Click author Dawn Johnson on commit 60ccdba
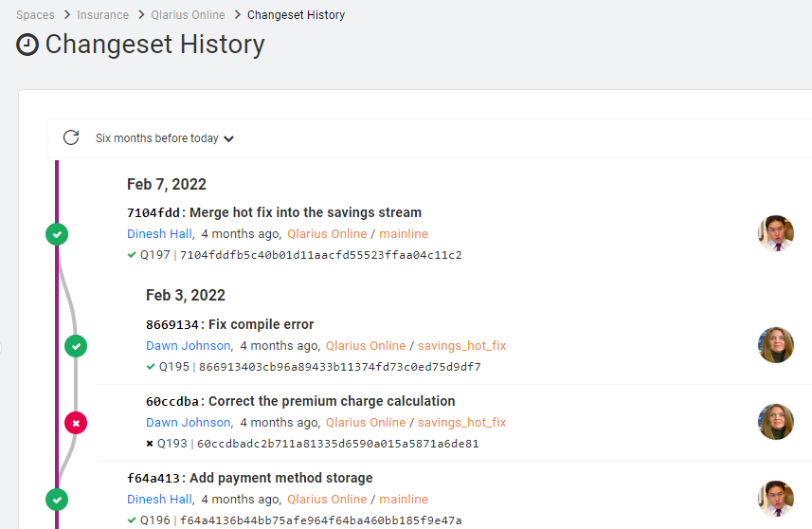Viewport: 812px width, 529px height. click(x=188, y=423)
